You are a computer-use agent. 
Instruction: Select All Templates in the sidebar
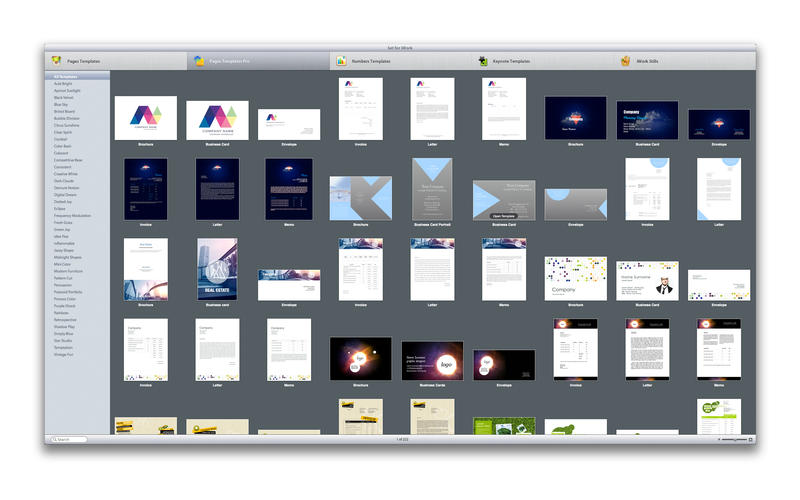tap(66, 76)
